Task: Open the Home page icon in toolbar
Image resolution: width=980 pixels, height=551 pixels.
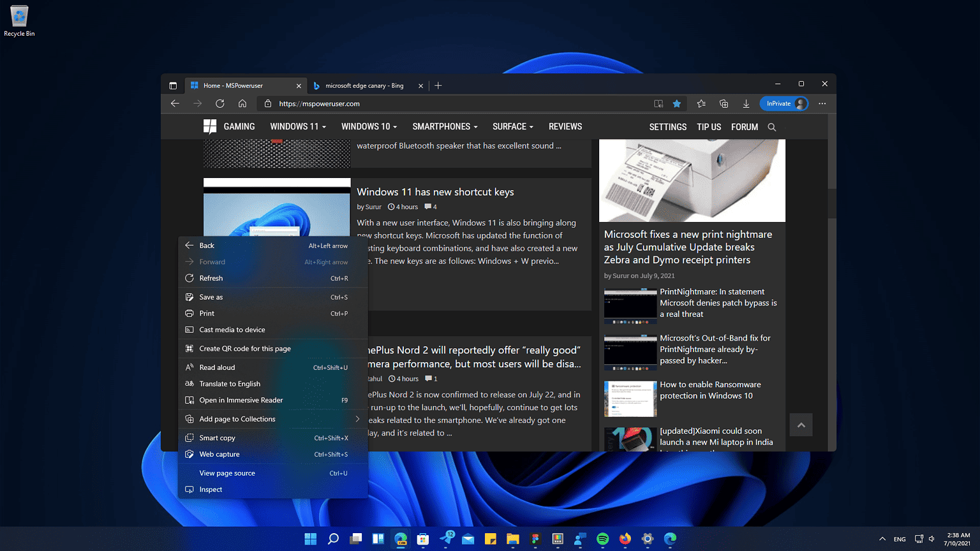Action: pyautogui.click(x=242, y=103)
